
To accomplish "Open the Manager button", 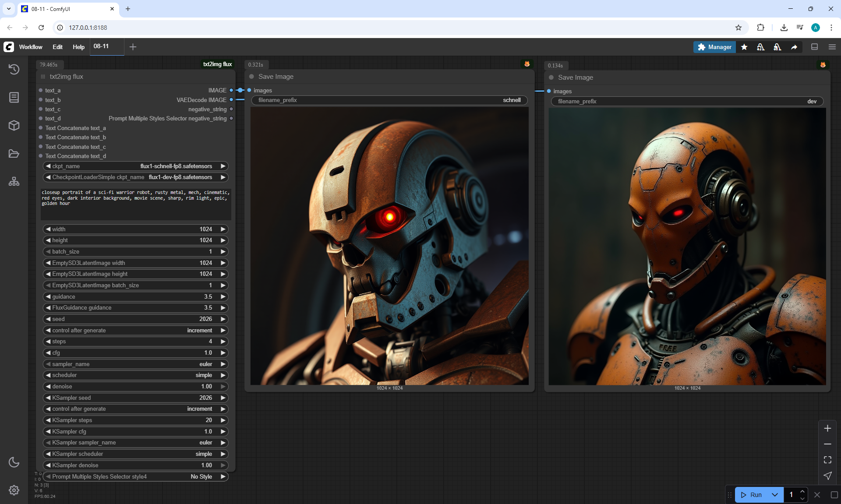I will [714, 47].
